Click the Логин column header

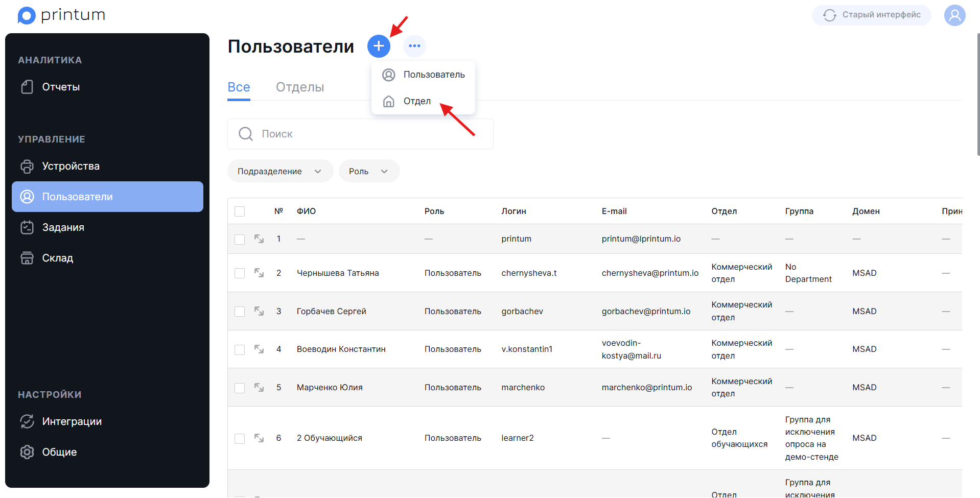514,211
